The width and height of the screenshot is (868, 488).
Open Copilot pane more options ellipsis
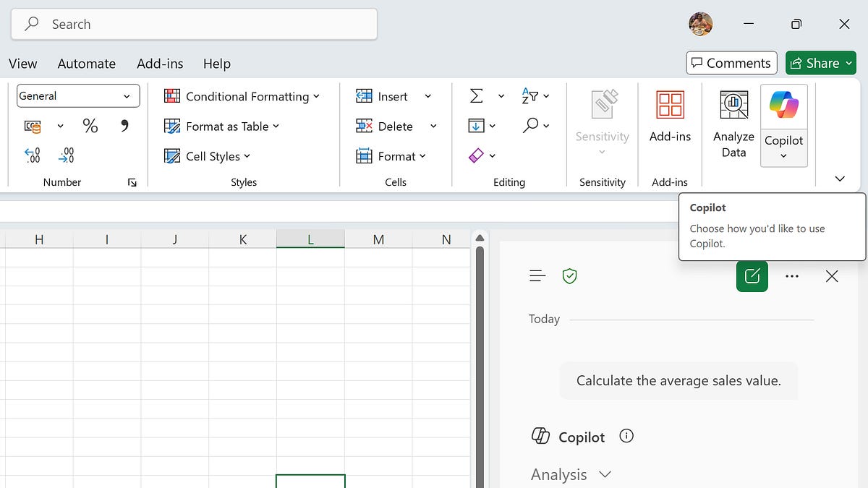click(x=792, y=276)
